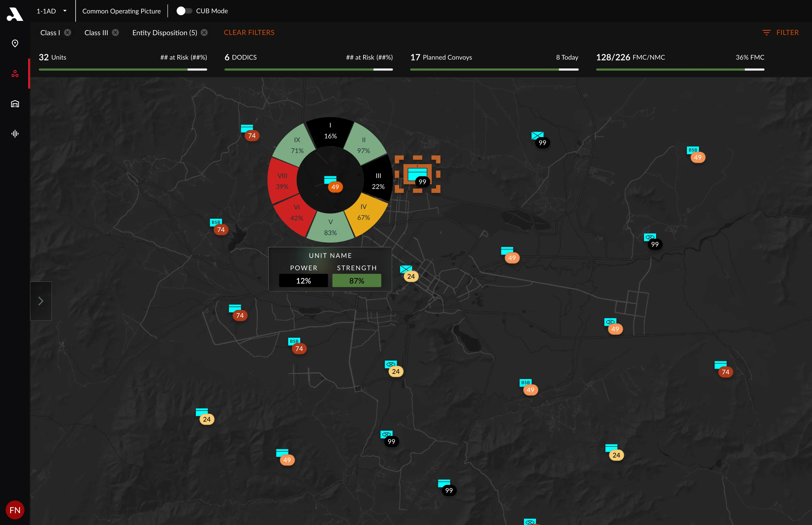The image size is (812, 525).
Task: Remove the Class III filter chip
Action: click(116, 32)
